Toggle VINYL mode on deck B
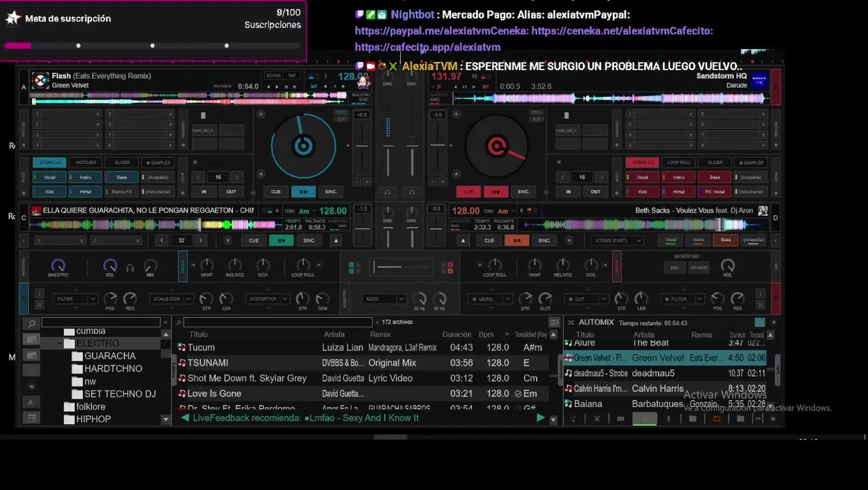Screen dimensions: 868x490 (x=536, y=112)
